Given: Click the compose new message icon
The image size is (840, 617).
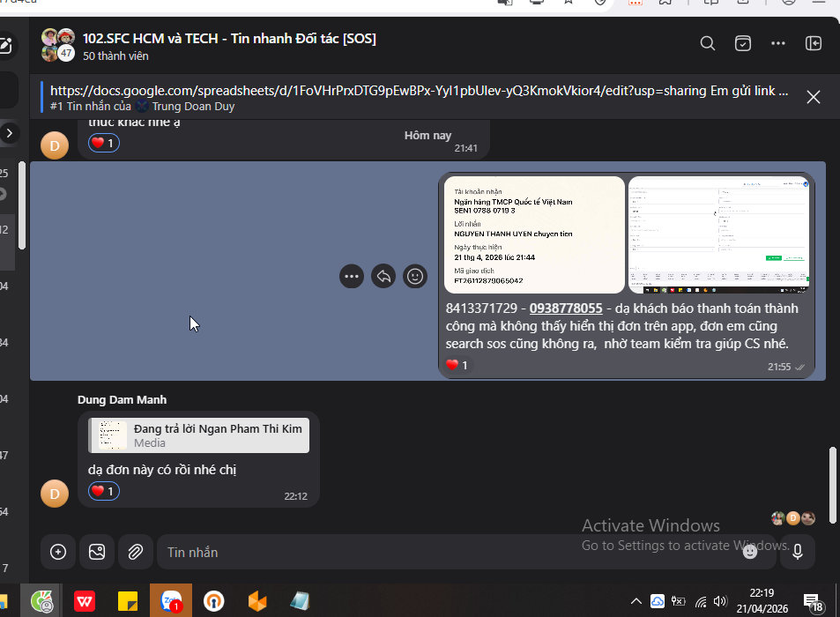Looking at the screenshot, I should [5, 46].
